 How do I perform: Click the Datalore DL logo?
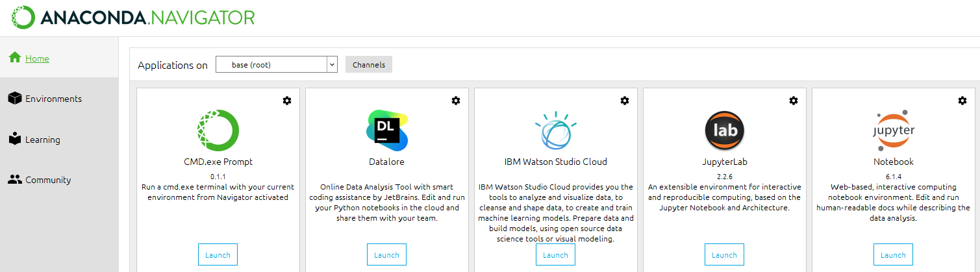(387, 130)
